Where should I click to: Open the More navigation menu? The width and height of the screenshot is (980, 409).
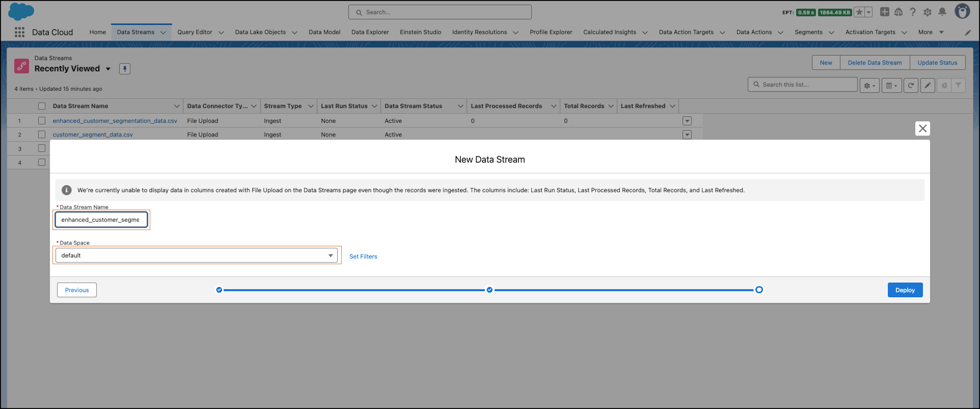pos(931,32)
